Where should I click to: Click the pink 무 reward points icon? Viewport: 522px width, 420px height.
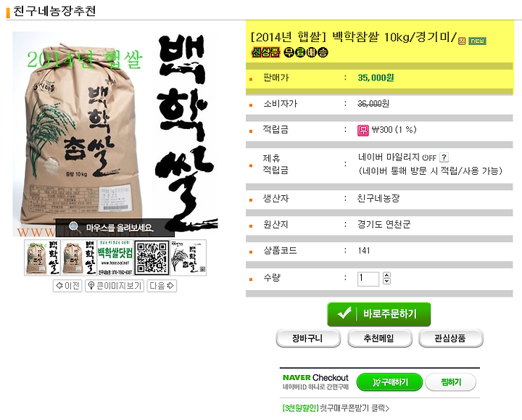click(x=363, y=131)
